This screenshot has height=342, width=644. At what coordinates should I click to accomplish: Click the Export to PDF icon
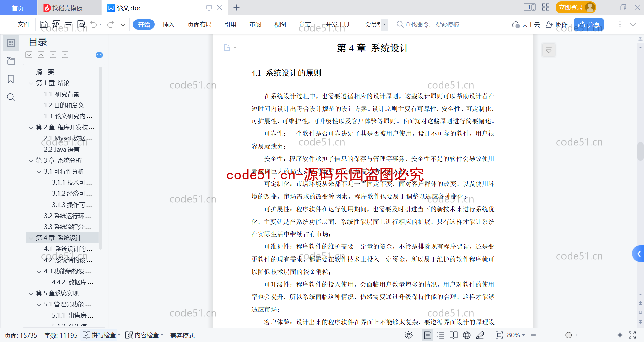point(56,24)
